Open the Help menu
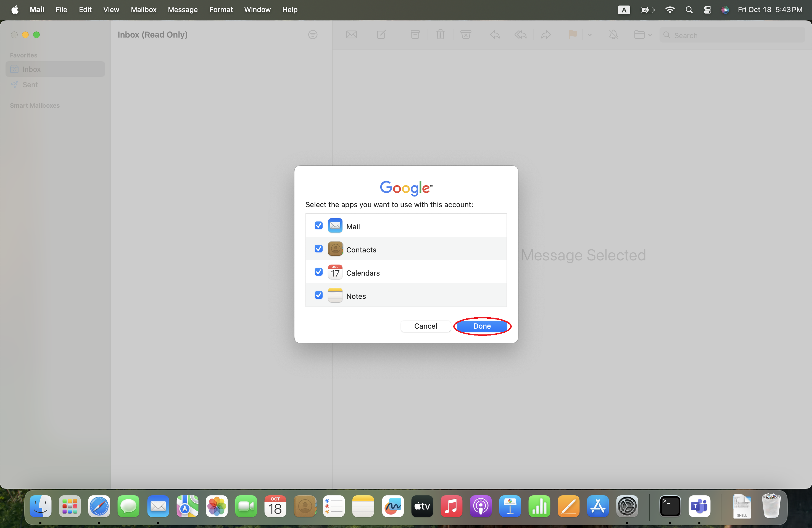This screenshot has width=812, height=528. [290, 10]
